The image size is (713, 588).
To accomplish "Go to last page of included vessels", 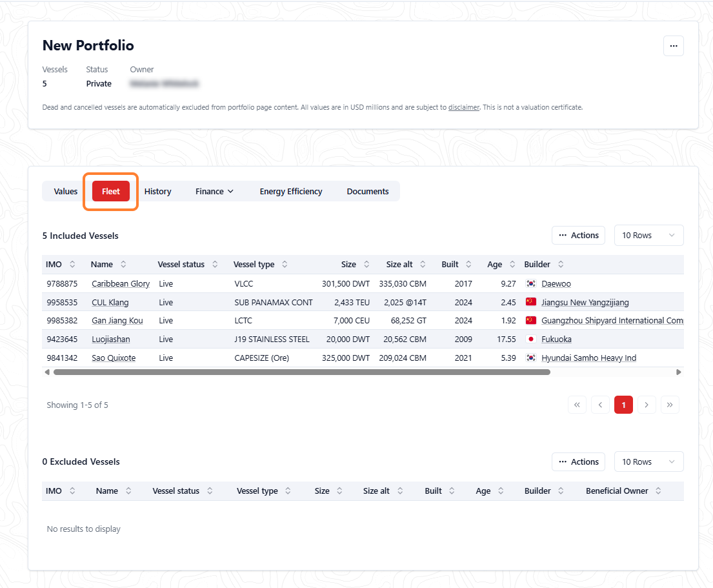I will pyautogui.click(x=670, y=405).
